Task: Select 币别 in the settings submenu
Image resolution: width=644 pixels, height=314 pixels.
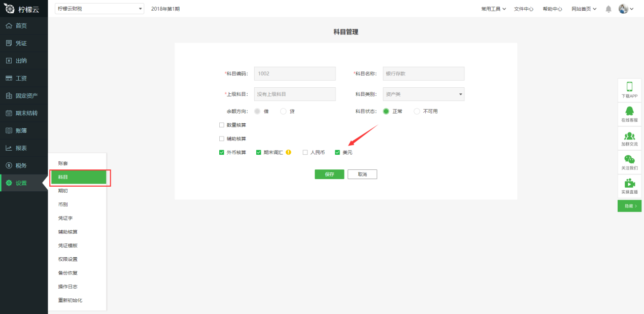Action: [x=63, y=204]
